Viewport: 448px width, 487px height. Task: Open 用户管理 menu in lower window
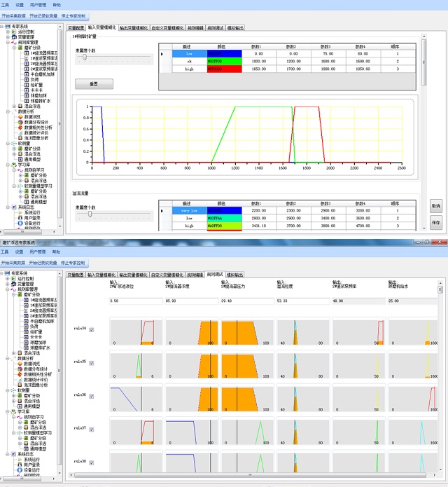(x=37, y=251)
